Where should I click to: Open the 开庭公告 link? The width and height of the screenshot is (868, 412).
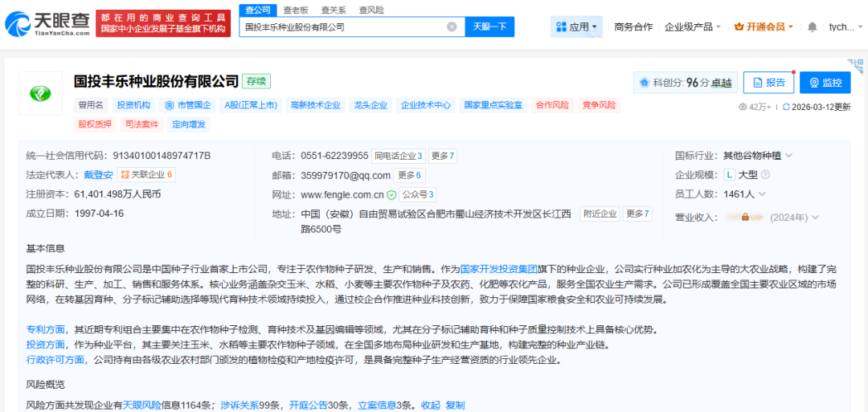click(x=309, y=406)
